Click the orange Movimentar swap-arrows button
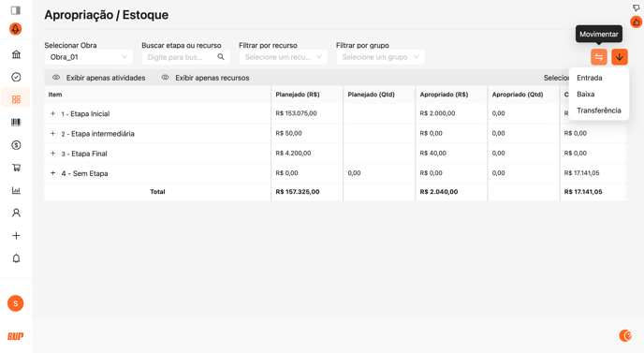Image resolution: width=644 pixels, height=353 pixels. [599, 57]
